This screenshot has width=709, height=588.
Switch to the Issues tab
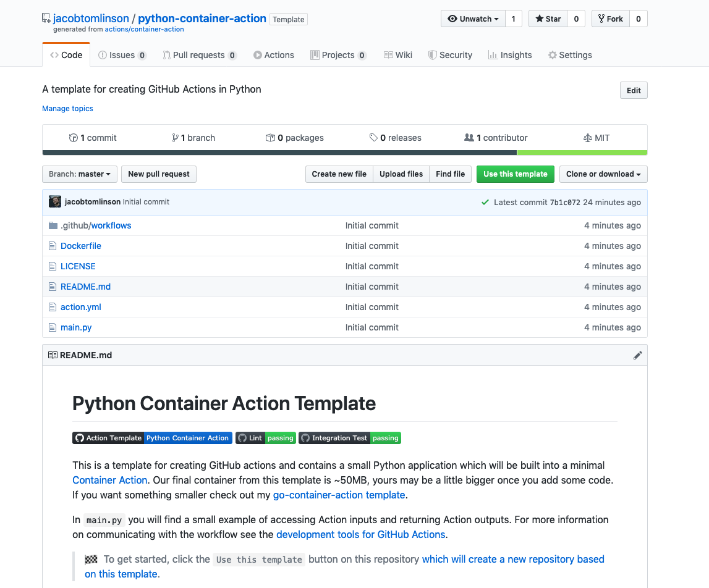pyautogui.click(x=122, y=55)
